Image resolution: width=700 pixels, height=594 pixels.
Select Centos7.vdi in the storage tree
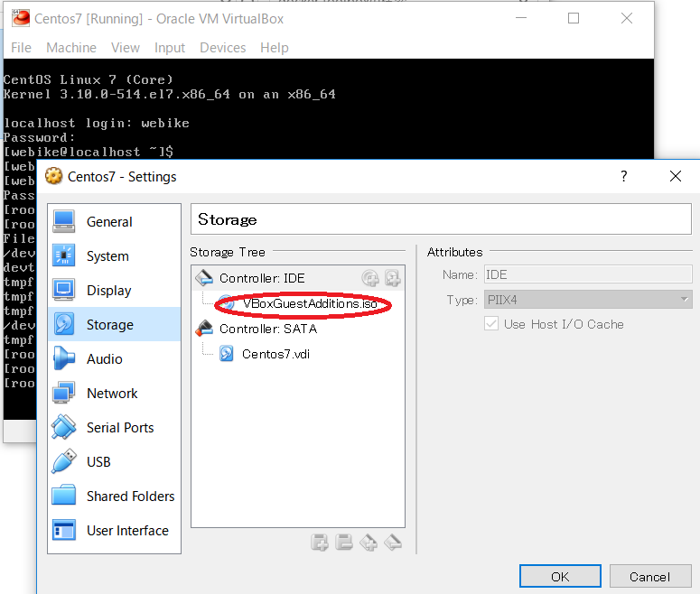pos(275,354)
